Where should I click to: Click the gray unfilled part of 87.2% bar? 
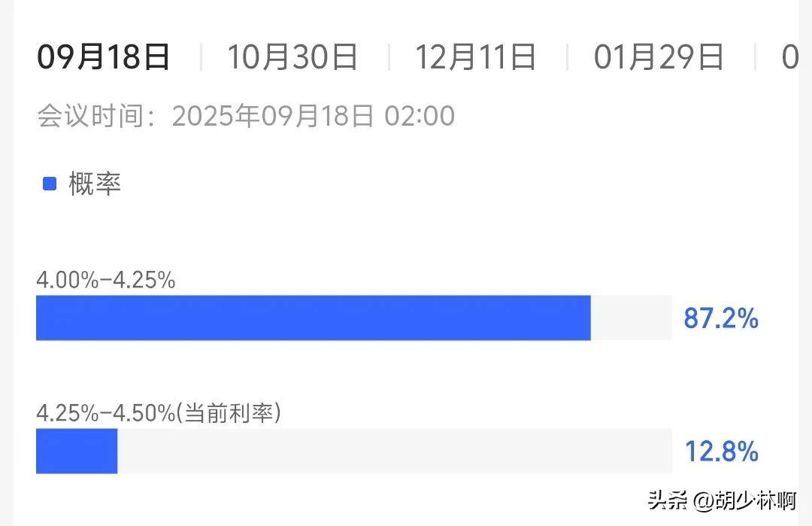tap(632, 318)
